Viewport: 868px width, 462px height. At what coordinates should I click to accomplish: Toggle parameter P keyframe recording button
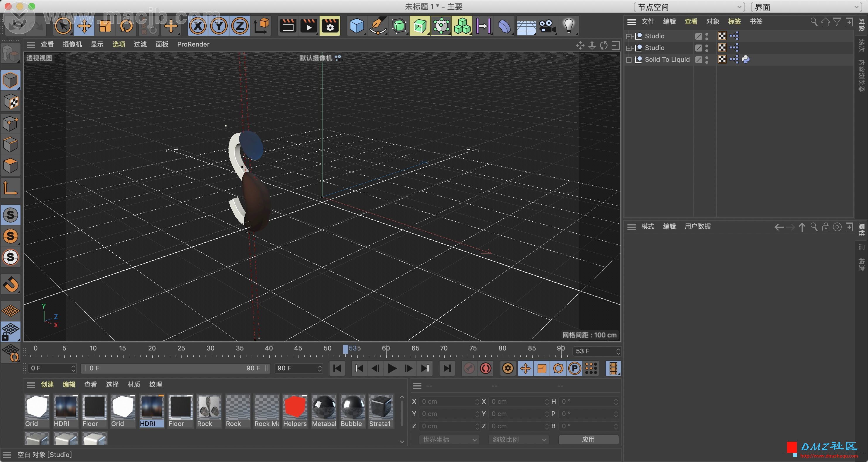coord(574,368)
